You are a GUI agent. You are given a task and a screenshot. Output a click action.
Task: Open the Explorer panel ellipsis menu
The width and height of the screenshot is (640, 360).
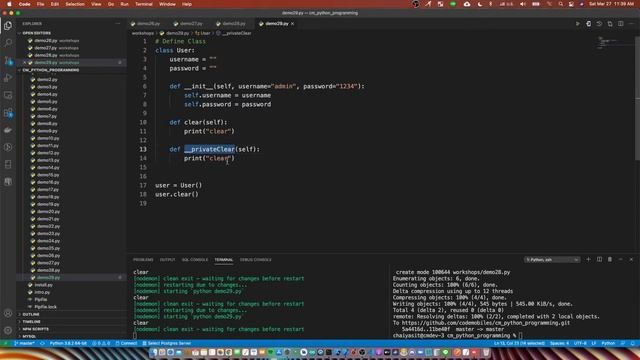pos(118,24)
